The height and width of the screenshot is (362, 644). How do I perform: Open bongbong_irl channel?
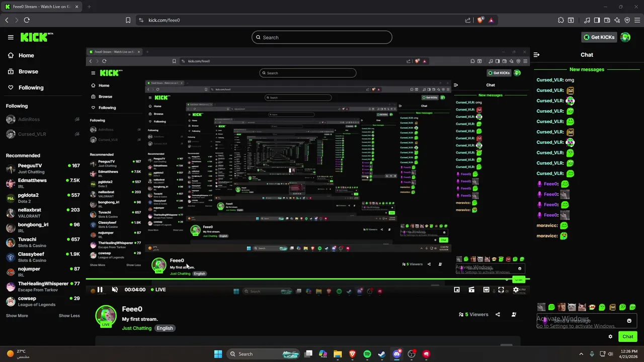[x=43, y=227]
